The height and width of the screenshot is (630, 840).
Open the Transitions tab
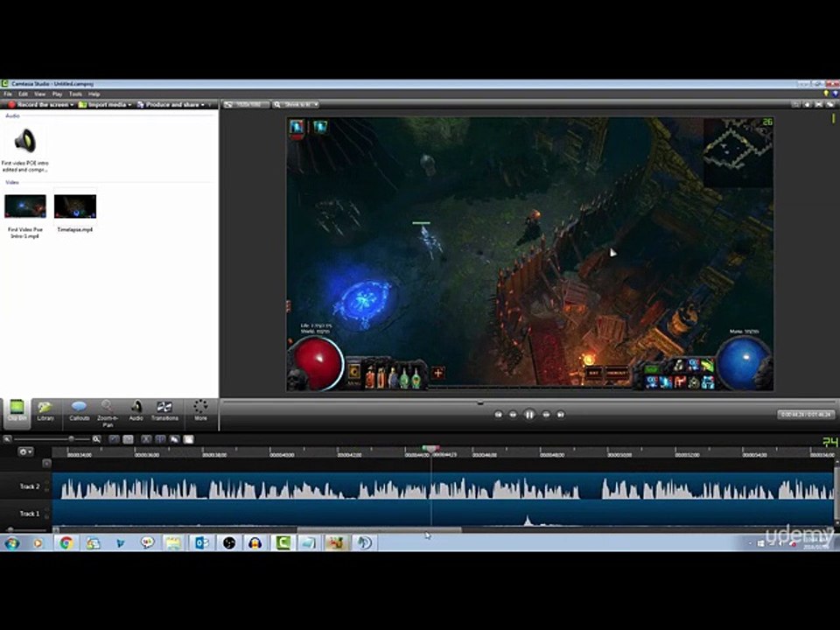coord(164,409)
